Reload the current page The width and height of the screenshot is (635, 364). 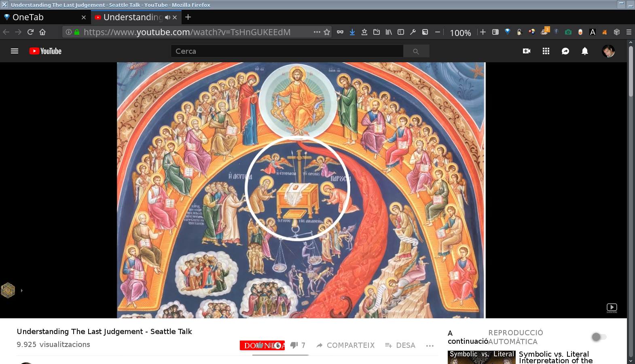point(30,32)
